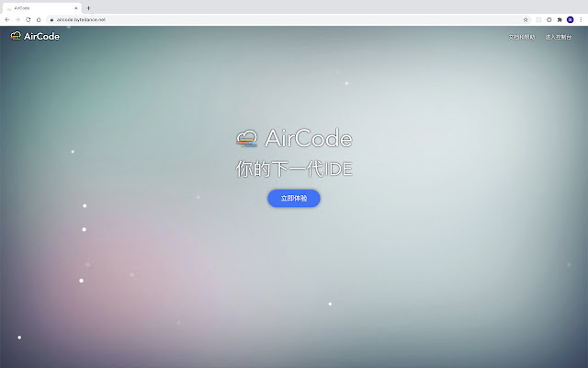Viewport: 588px width, 368px height.
Task: Open the extensions puzzle-piece menu
Action: point(560,19)
